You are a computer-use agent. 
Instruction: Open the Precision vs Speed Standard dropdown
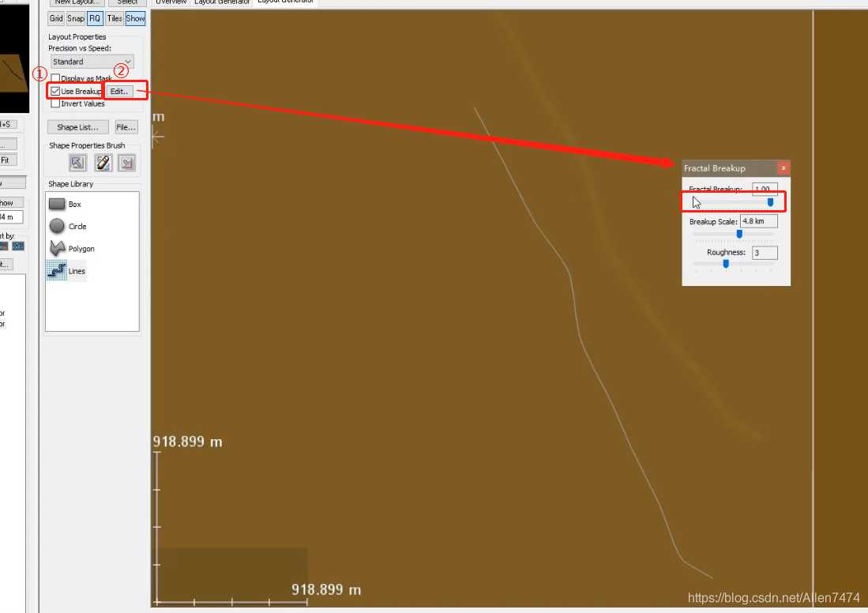pos(92,62)
